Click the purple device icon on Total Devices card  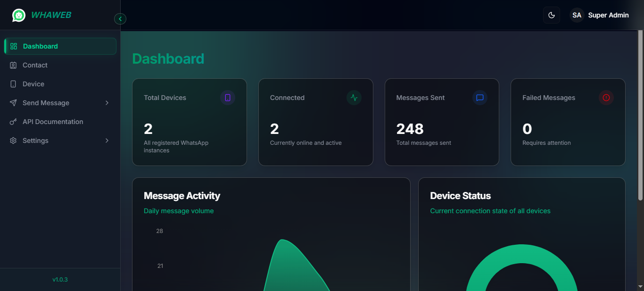pyautogui.click(x=228, y=98)
